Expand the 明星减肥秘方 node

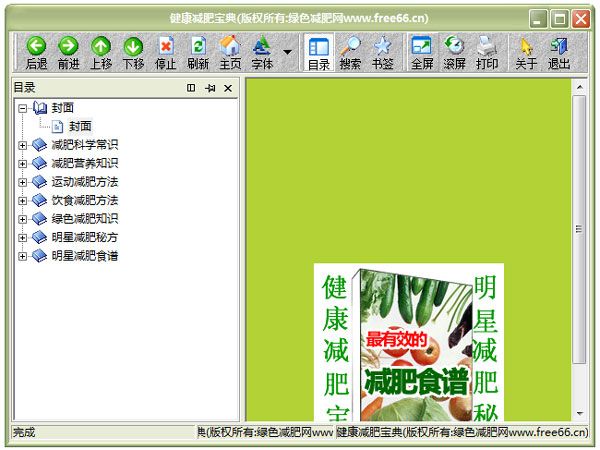click(23, 238)
